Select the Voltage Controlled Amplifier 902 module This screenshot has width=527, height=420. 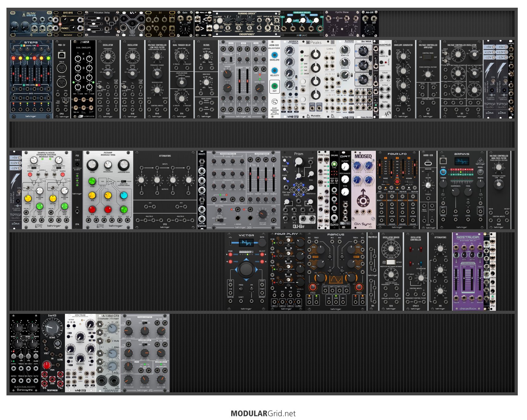(x=428, y=79)
